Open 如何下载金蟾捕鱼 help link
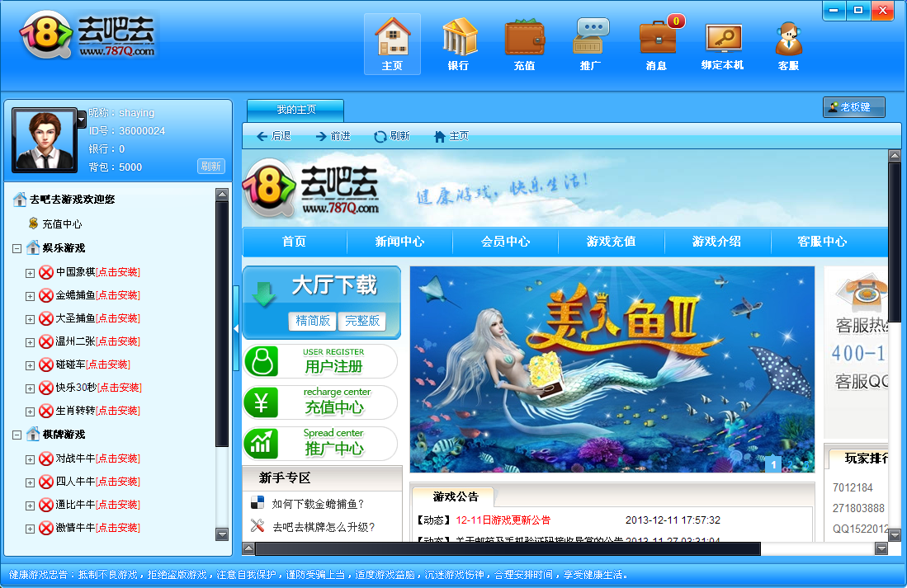 click(318, 504)
